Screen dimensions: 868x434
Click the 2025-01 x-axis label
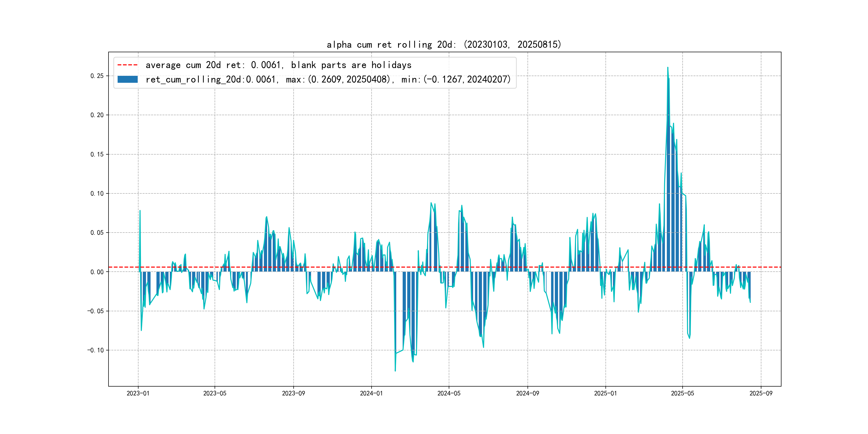coord(605,393)
